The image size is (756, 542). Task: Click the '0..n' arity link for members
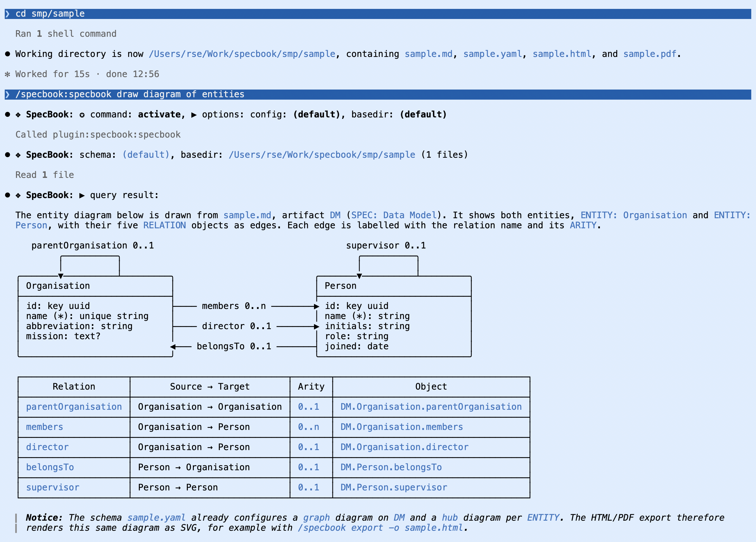[308, 427]
